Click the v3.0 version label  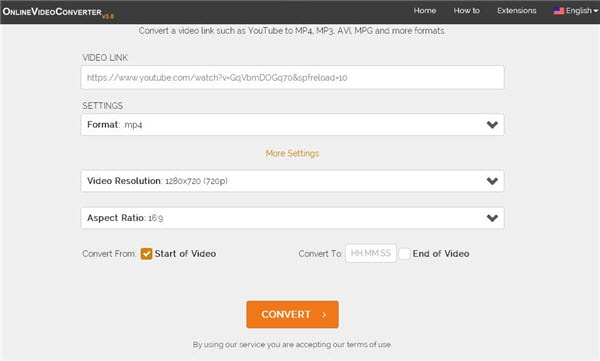(x=108, y=16)
